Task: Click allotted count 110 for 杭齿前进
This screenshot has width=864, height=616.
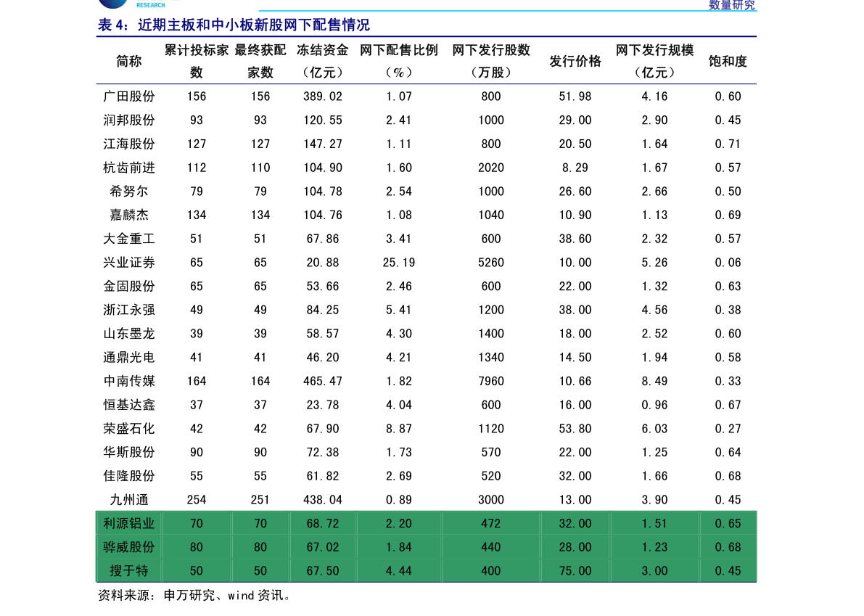Action: pos(260,168)
